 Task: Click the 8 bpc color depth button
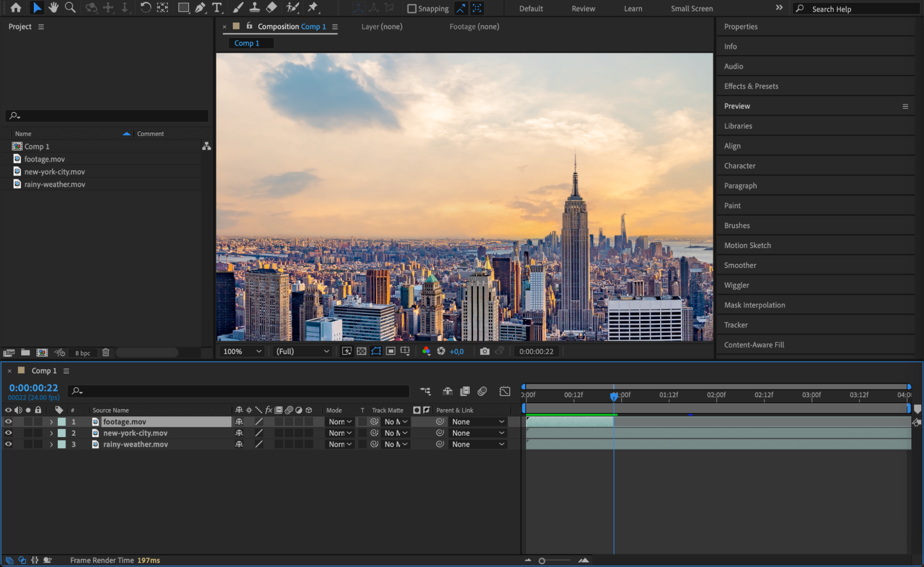tap(83, 353)
